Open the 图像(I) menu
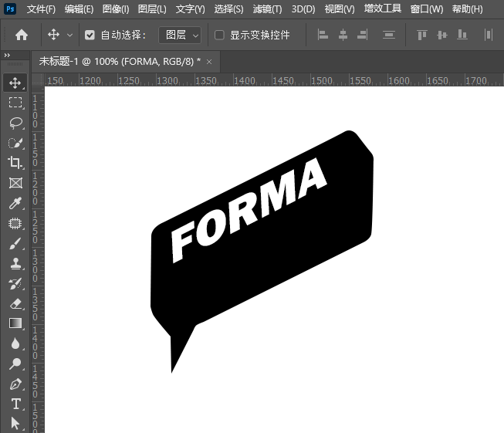 coord(116,9)
